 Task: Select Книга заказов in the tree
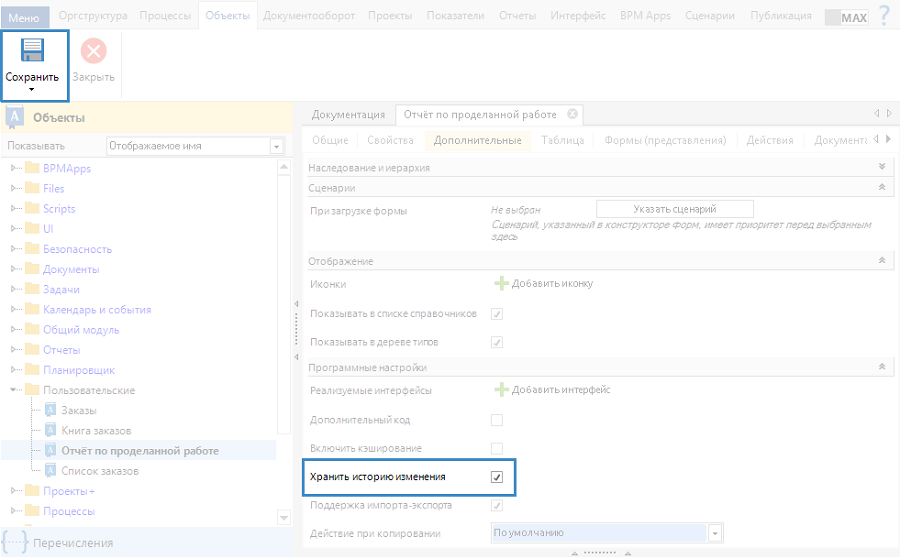pos(96,430)
